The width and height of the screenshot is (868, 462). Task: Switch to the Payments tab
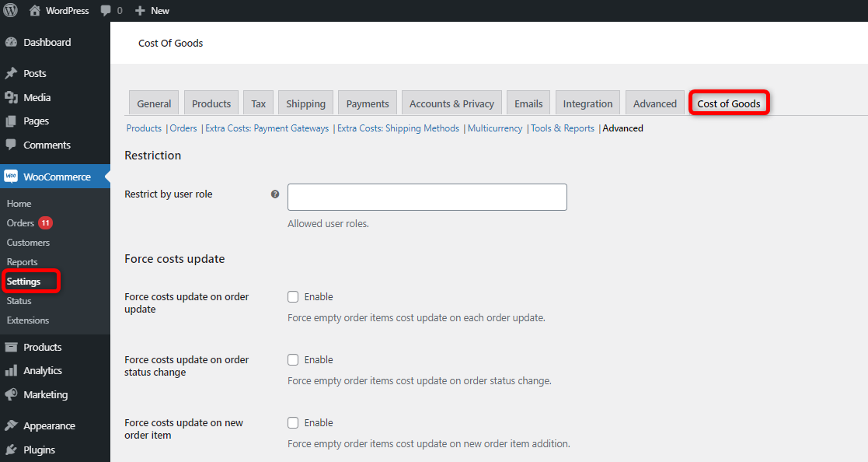pos(367,103)
